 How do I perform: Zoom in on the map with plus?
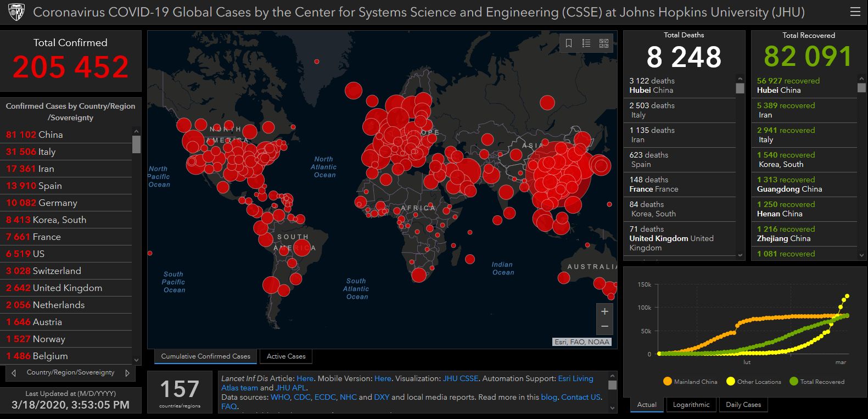604,311
